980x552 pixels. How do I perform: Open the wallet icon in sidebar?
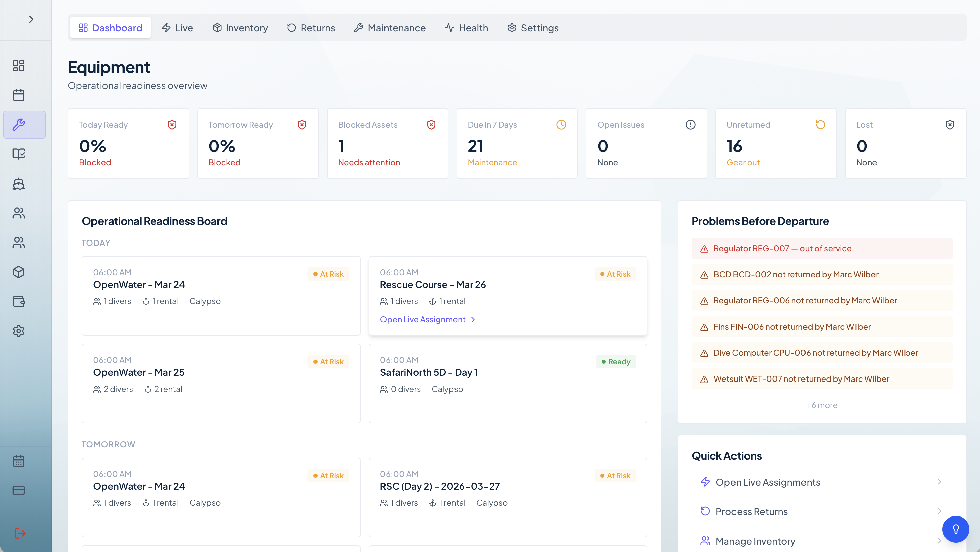(19, 301)
